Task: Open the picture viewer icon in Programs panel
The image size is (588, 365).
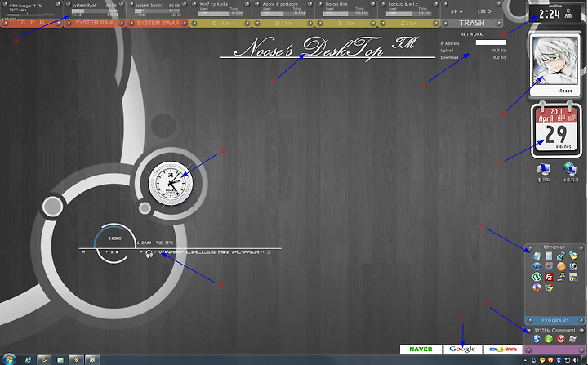Action: tap(573, 277)
